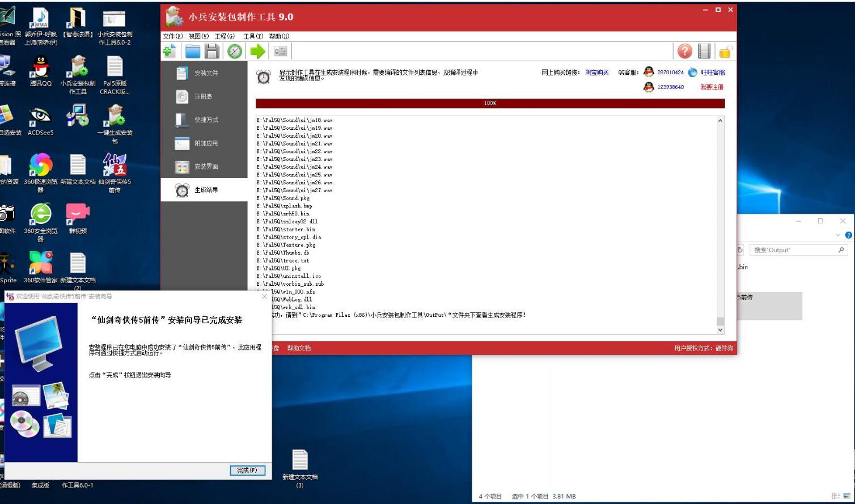Click the floppy disk save icon

click(x=212, y=52)
